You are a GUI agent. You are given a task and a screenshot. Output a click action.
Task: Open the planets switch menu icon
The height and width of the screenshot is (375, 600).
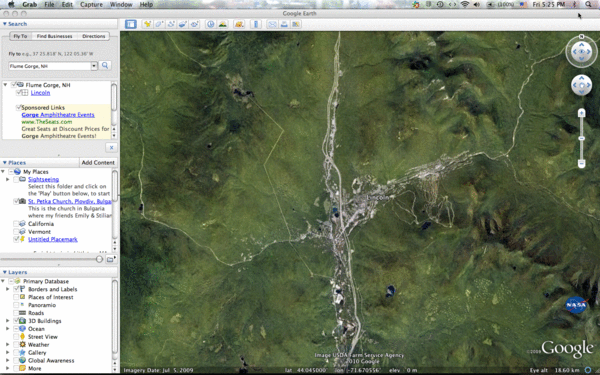click(239, 24)
